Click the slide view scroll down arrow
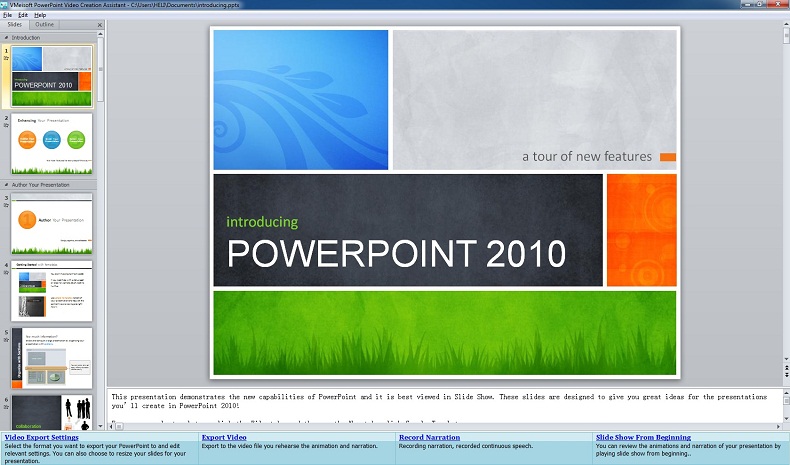The image size is (790, 465). 786,360
